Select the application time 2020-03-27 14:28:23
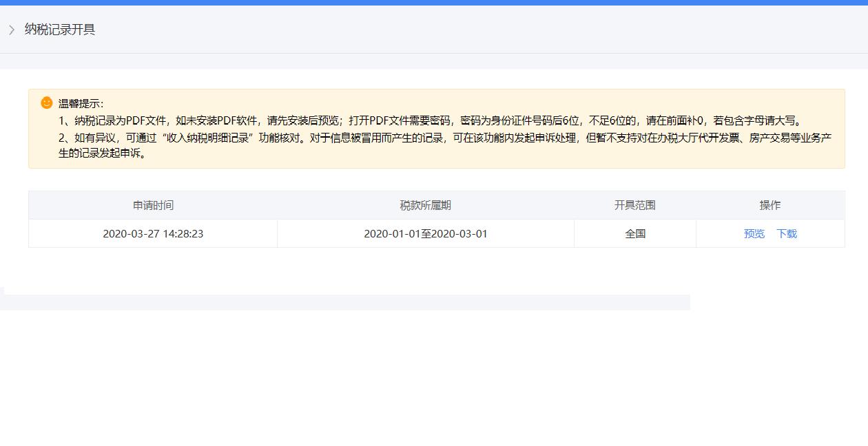868x446 pixels. click(152, 233)
